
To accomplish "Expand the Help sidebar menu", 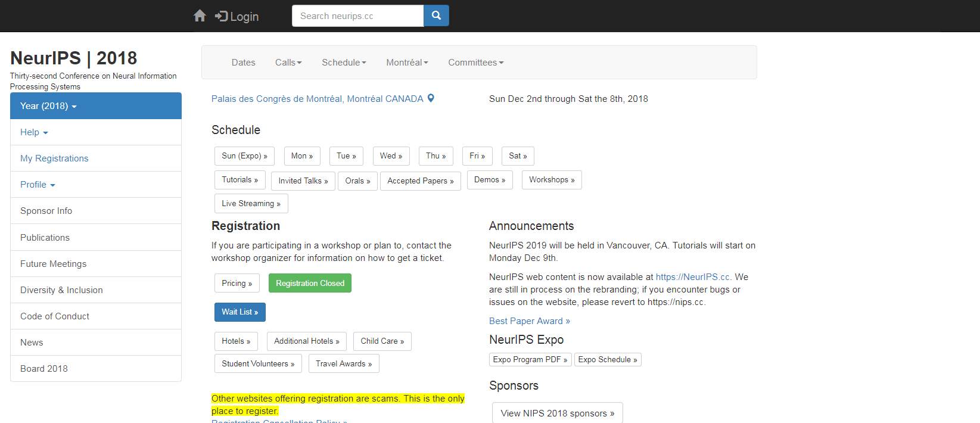I will coord(96,132).
